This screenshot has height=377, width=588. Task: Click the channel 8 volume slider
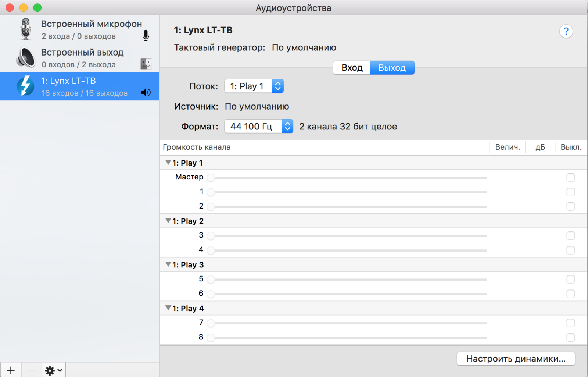coord(347,338)
